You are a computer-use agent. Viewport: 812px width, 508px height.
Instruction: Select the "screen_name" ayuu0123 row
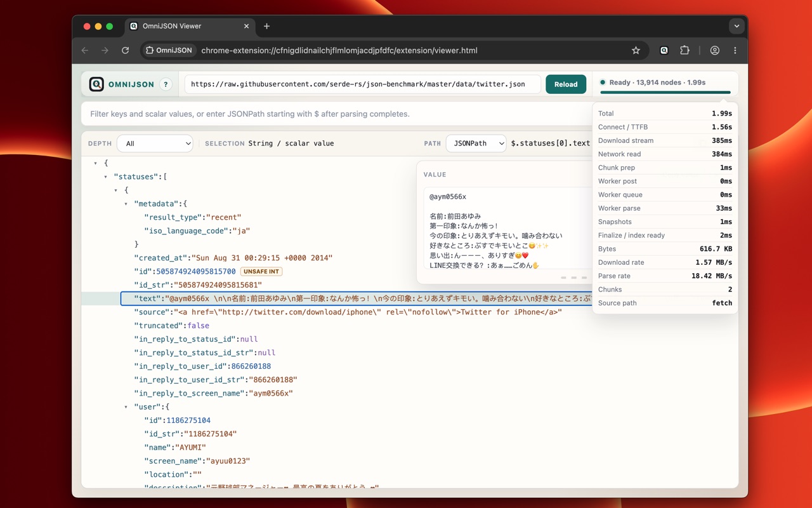click(x=197, y=461)
